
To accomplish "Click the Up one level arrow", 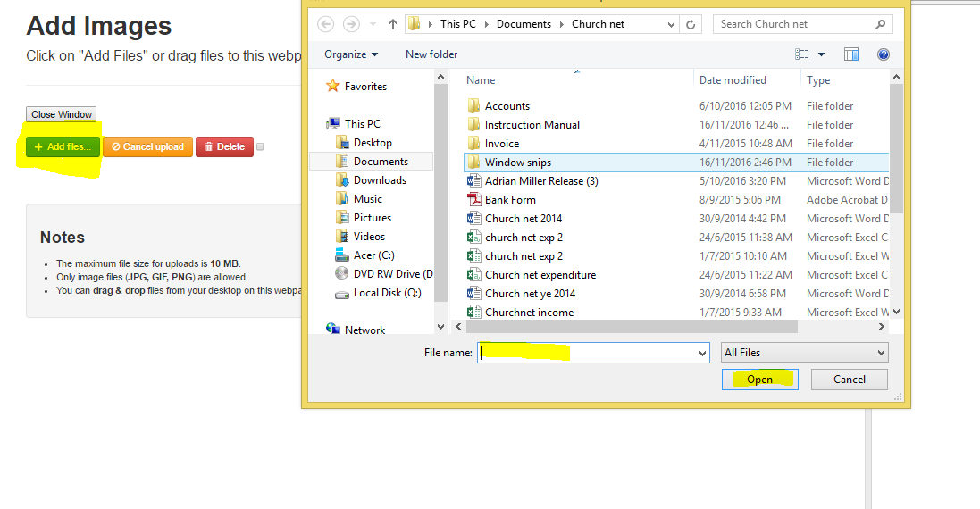I will click(392, 24).
